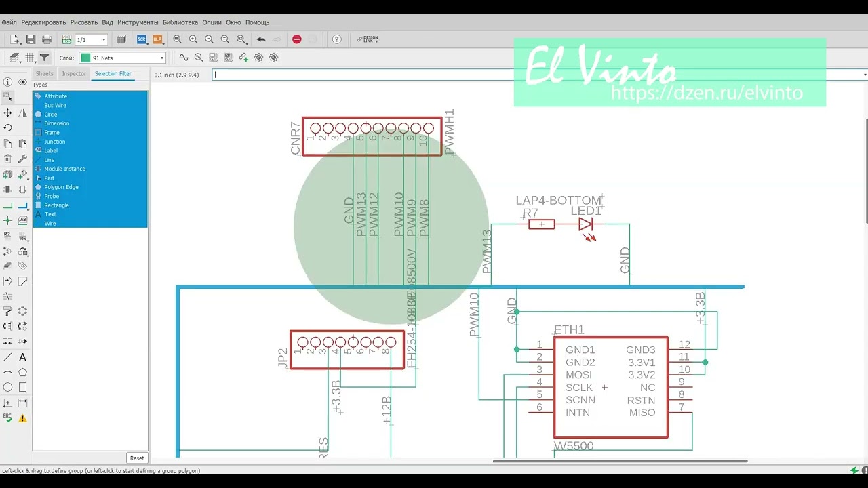Open the CAM/Manufacturing icon

pyautogui.click(x=122, y=39)
